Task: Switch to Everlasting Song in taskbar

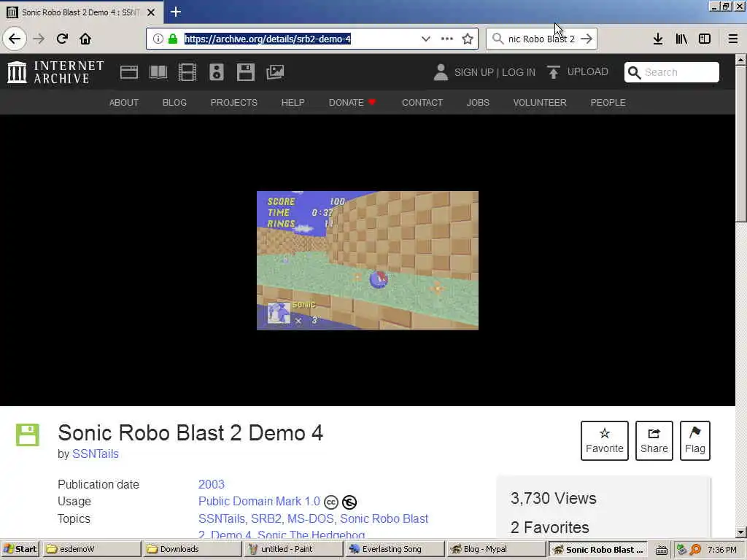Action: (394, 549)
